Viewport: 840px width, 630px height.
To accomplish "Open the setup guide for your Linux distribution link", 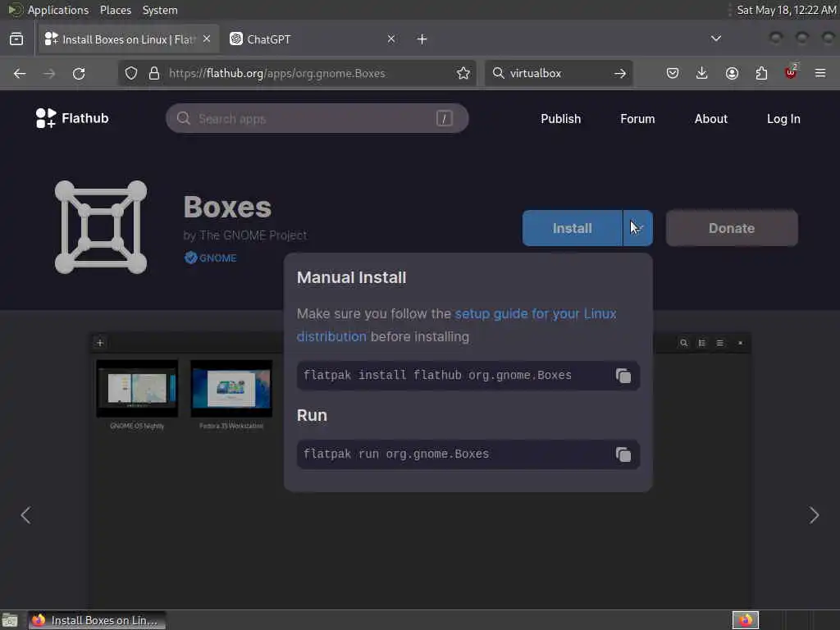I will point(456,325).
